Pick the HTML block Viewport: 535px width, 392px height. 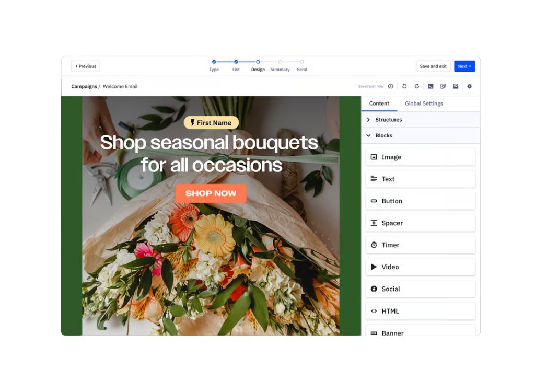[x=420, y=311]
